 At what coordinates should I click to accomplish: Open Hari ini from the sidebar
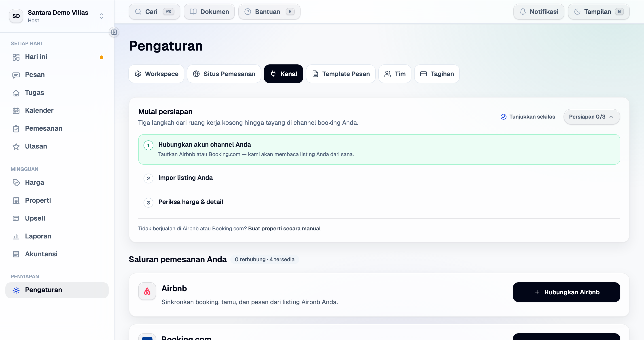click(x=57, y=57)
